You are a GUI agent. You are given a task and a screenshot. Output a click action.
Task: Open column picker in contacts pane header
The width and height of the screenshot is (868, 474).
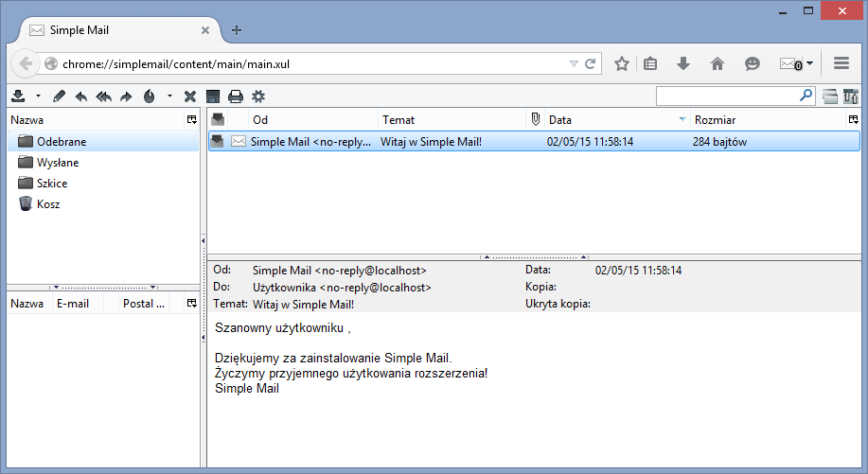tap(191, 303)
